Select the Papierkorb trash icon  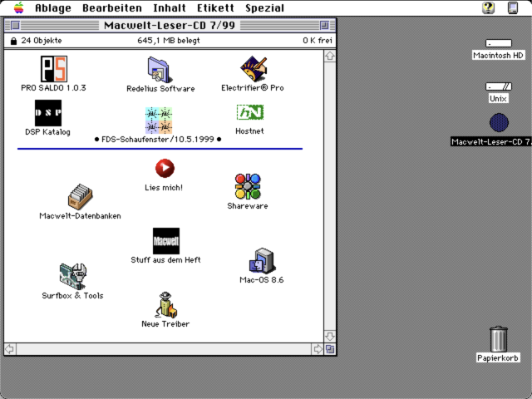pos(499,339)
